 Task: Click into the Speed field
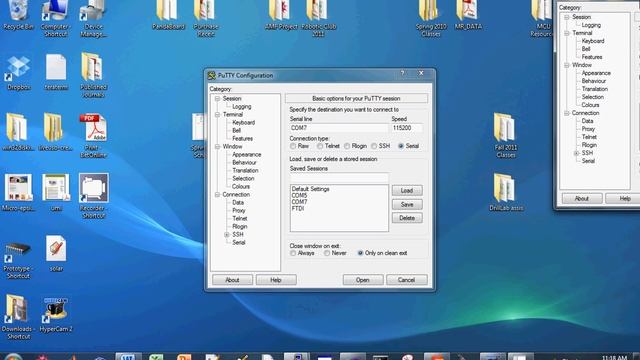tap(407, 128)
